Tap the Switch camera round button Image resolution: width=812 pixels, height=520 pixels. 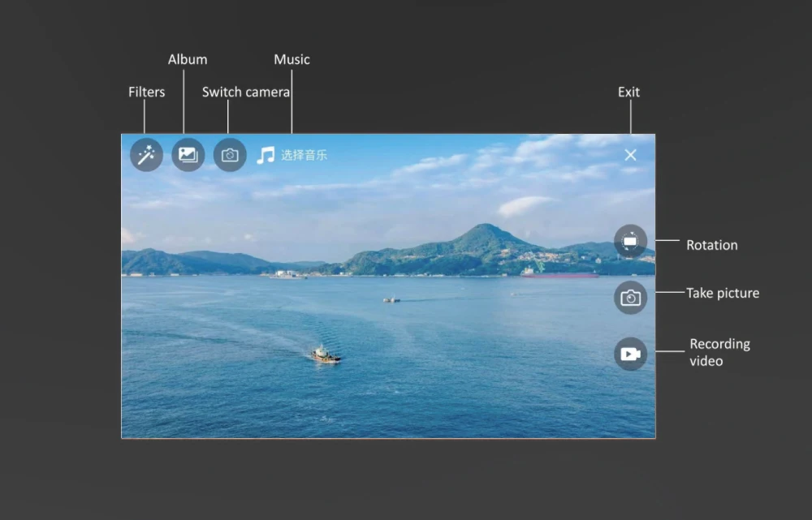coord(230,155)
